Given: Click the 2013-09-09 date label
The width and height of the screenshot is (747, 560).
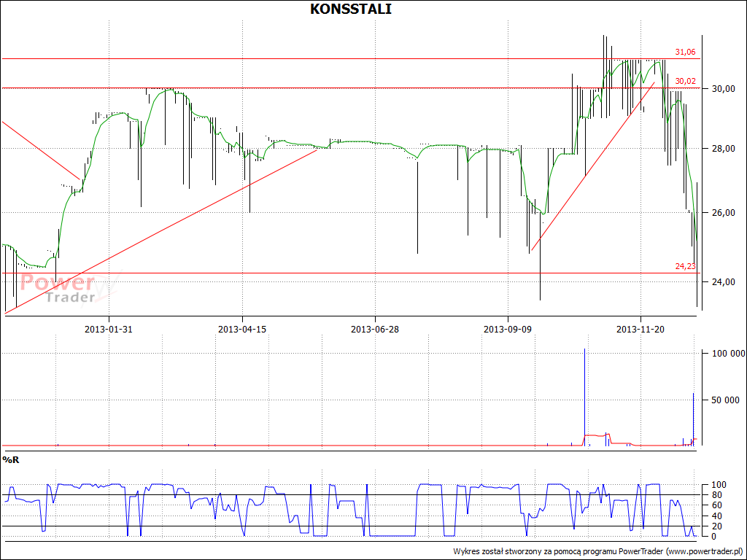Looking at the screenshot, I should point(508,329).
